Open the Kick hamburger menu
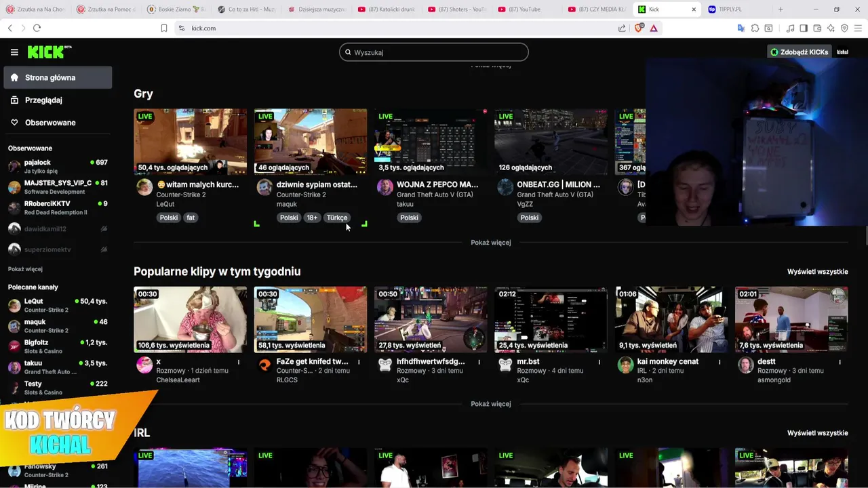 (14, 52)
